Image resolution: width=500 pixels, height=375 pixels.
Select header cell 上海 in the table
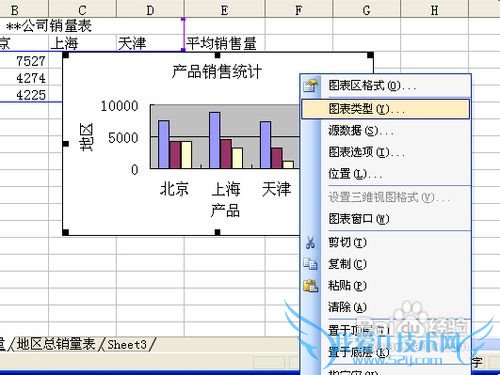click(82, 43)
